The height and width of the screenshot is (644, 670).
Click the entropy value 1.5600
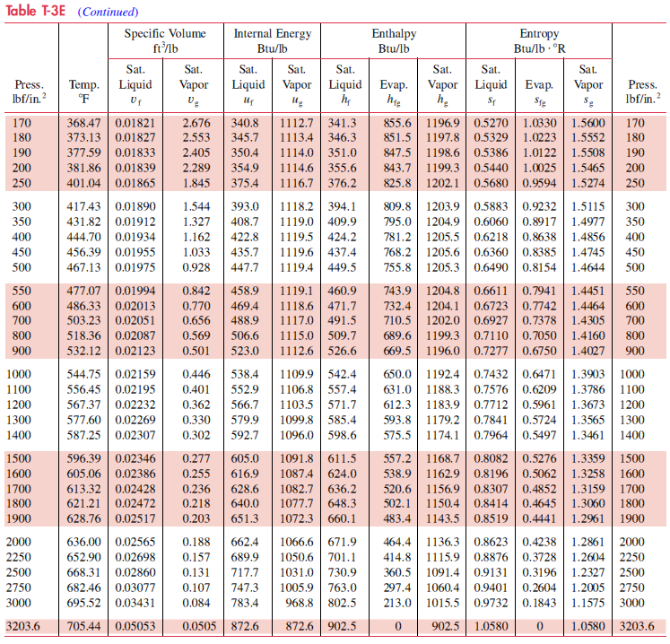pos(588,123)
